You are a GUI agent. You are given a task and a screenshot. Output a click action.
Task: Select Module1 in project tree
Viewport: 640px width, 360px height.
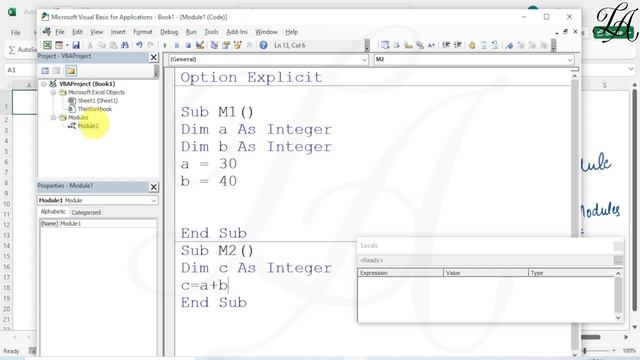tap(88, 126)
